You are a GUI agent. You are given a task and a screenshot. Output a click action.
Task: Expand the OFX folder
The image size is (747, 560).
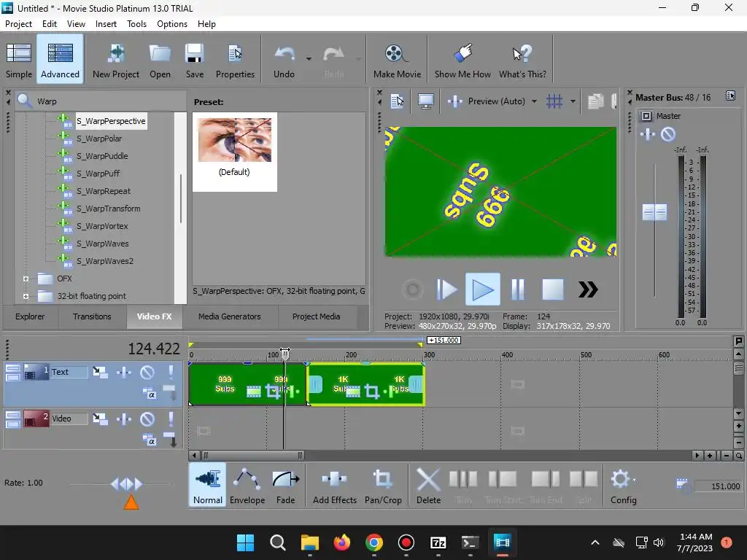(26, 279)
